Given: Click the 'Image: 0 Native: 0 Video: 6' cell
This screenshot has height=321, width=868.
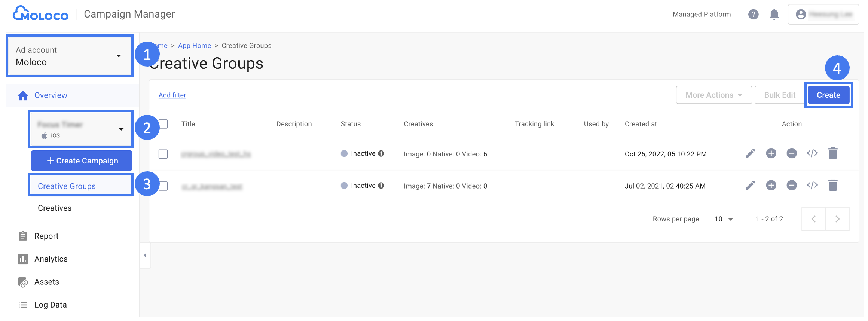Looking at the screenshot, I should [x=445, y=154].
